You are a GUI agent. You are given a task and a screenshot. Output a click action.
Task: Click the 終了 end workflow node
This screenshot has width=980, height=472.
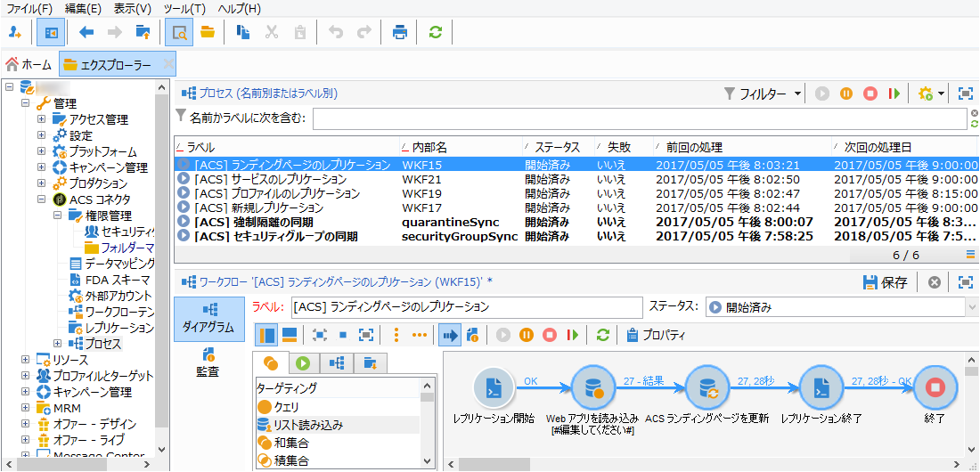935,387
